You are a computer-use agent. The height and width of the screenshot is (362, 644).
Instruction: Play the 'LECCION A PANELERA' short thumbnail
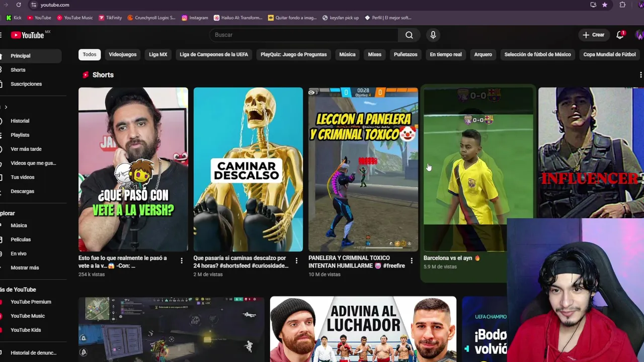(x=363, y=169)
